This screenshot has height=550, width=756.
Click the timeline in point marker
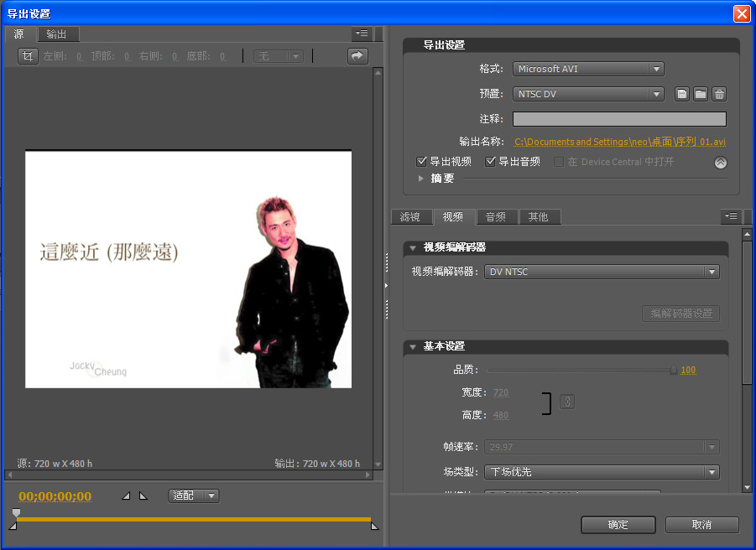tap(13, 526)
